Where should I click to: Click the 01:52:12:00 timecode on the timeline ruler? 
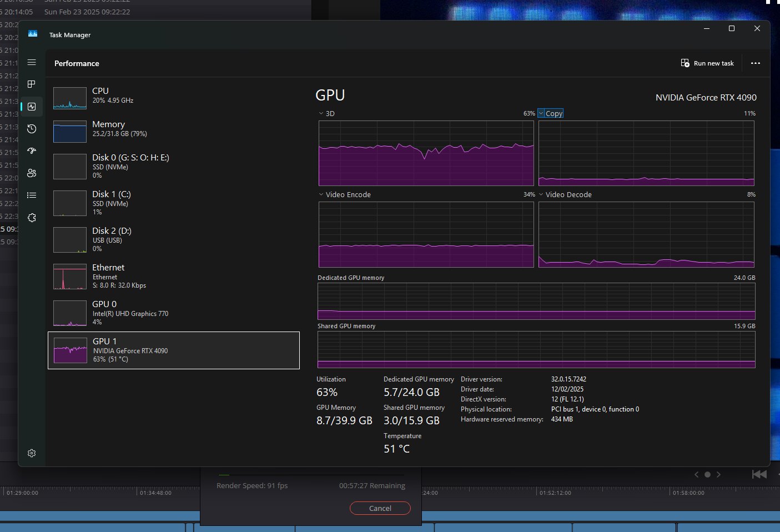point(555,493)
